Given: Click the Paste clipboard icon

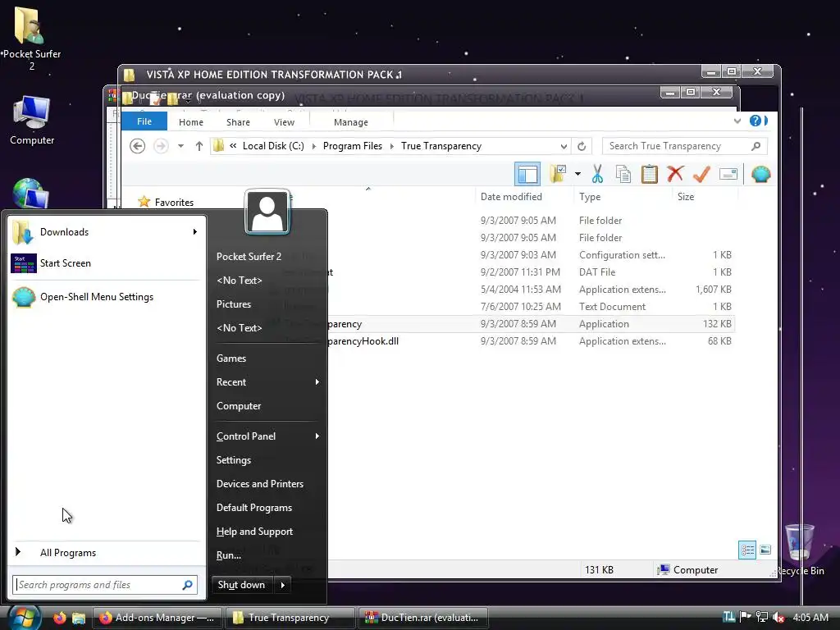Looking at the screenshot, I should tap(650, 174).
